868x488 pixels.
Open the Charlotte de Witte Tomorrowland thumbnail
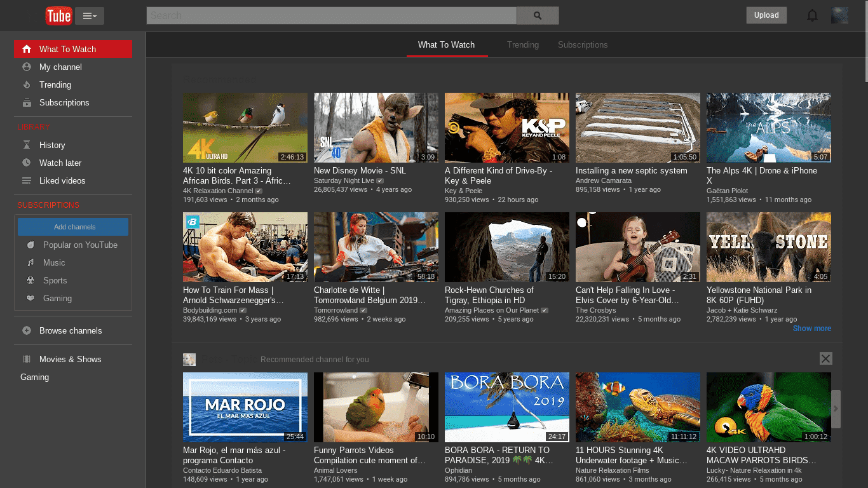tap(376, 247)
